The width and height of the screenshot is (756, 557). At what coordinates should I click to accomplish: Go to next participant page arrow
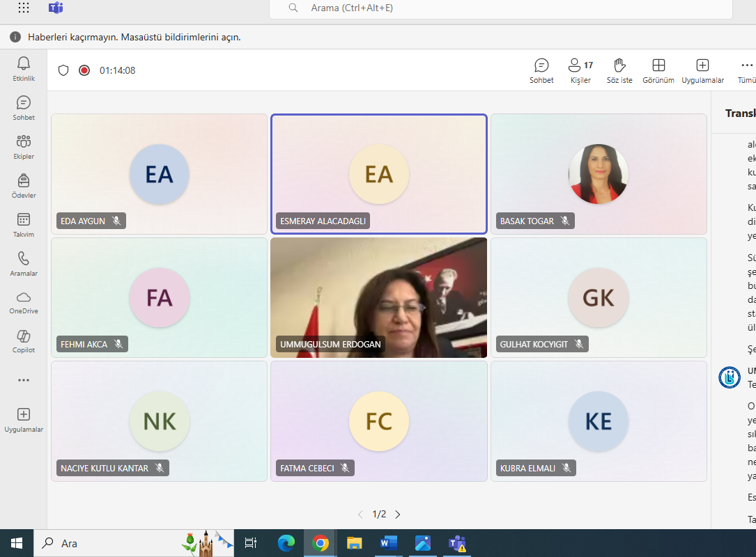398,515
